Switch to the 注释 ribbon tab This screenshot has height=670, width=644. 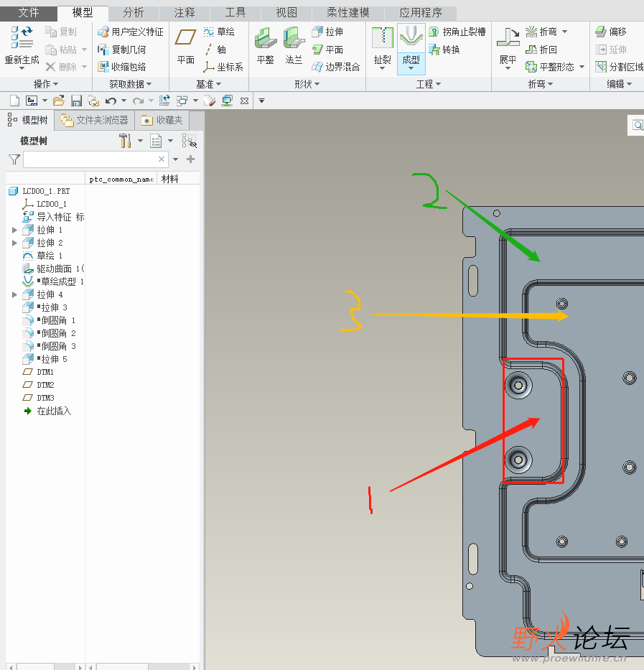click(185, 13)
